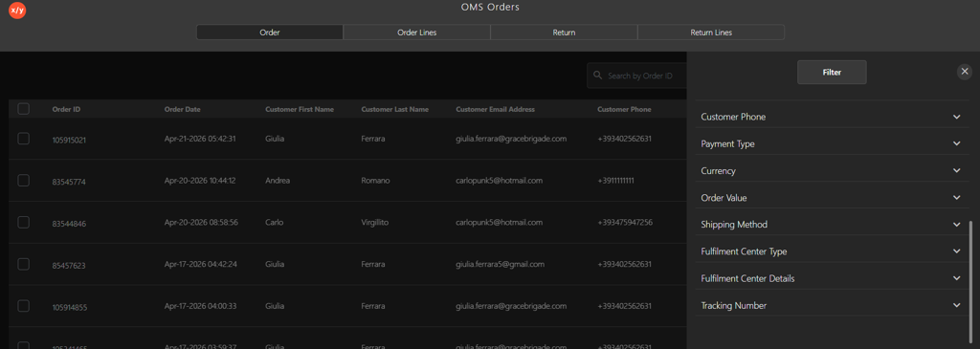Check the box for order 105914855
Viewport: 980px width, 349px height.
(24, 306)
